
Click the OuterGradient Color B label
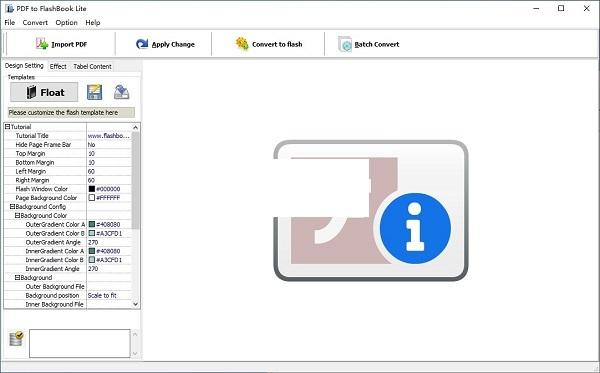(x=55, y=233)
